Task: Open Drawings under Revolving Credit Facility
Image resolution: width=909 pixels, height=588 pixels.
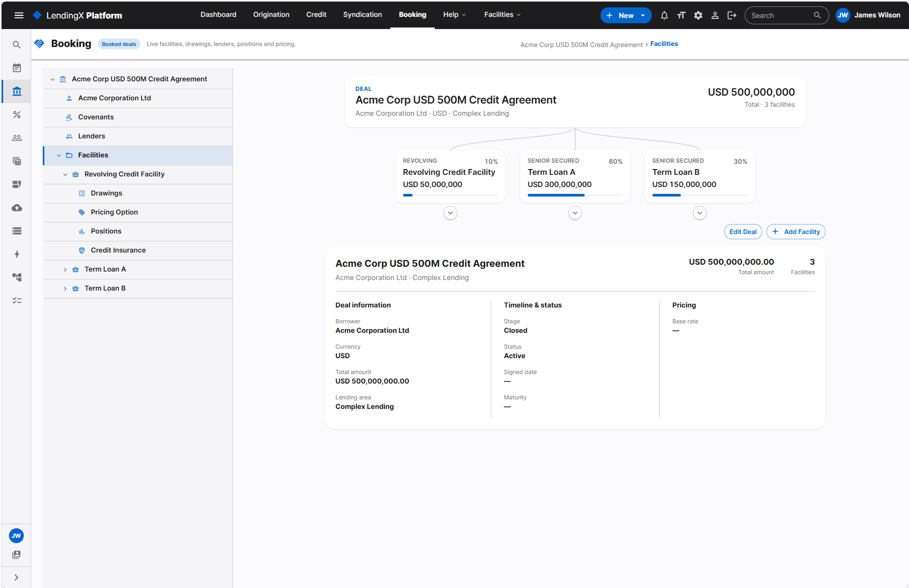Action: click(x=138, y=193)
